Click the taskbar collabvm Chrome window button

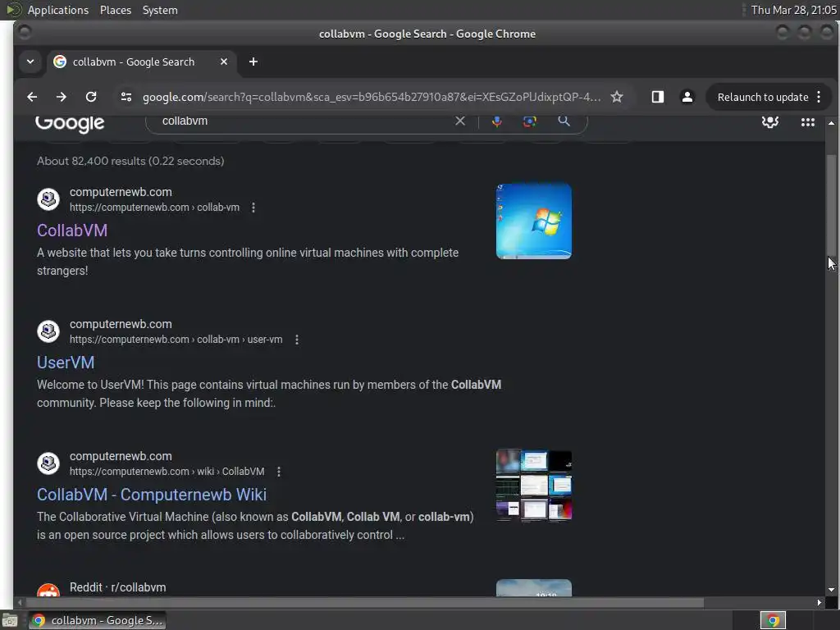(x=97, y=620)
